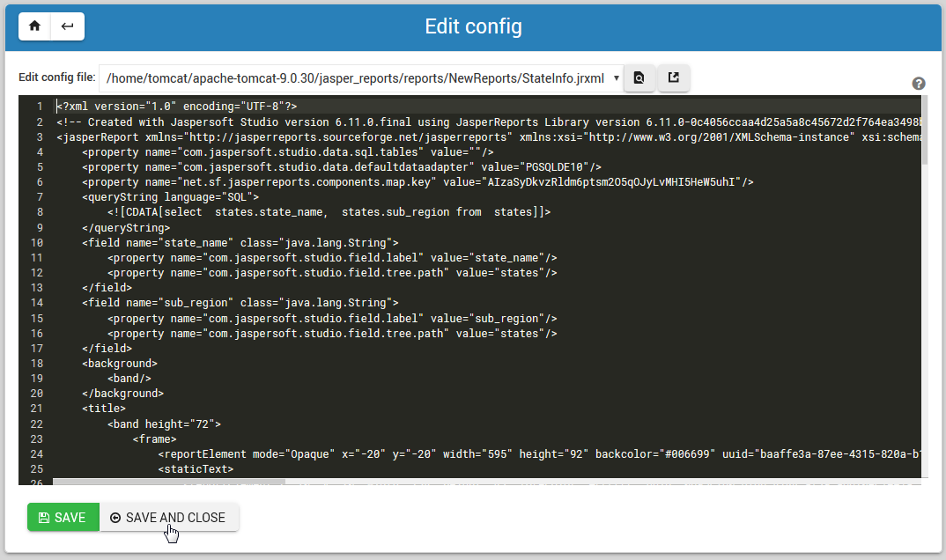Click the map.key property line

[418, 182]
